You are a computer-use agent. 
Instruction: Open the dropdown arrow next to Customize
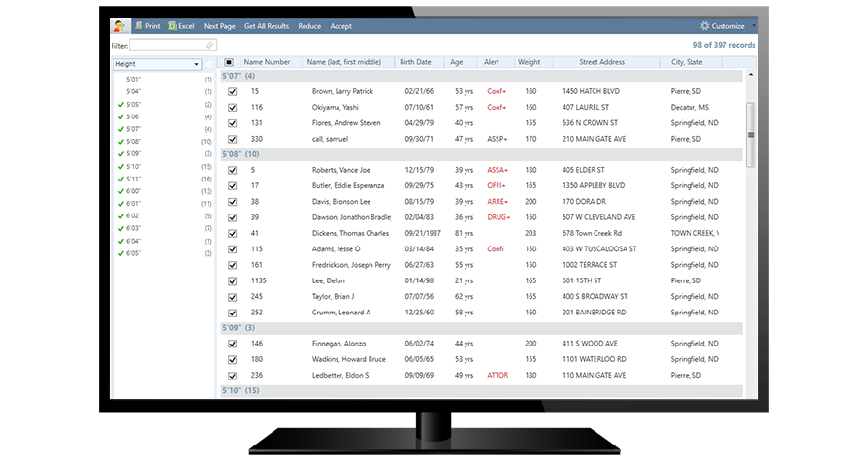coord(753,26)
